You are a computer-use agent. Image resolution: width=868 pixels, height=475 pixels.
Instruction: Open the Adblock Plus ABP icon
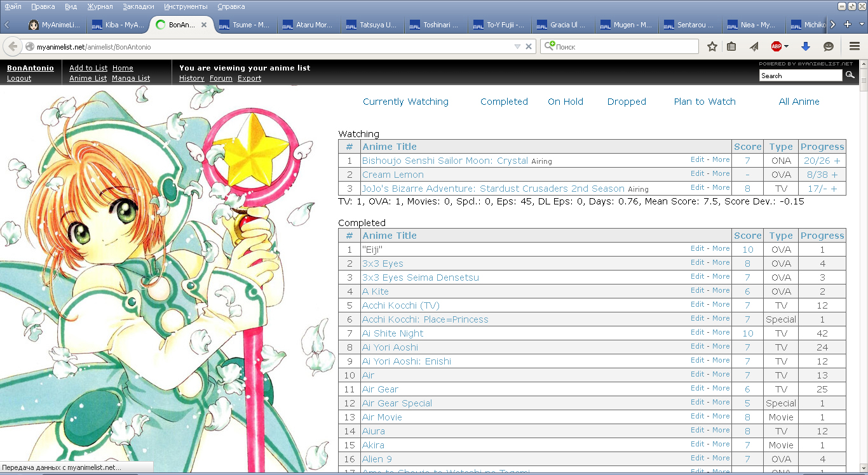point(776,46)
